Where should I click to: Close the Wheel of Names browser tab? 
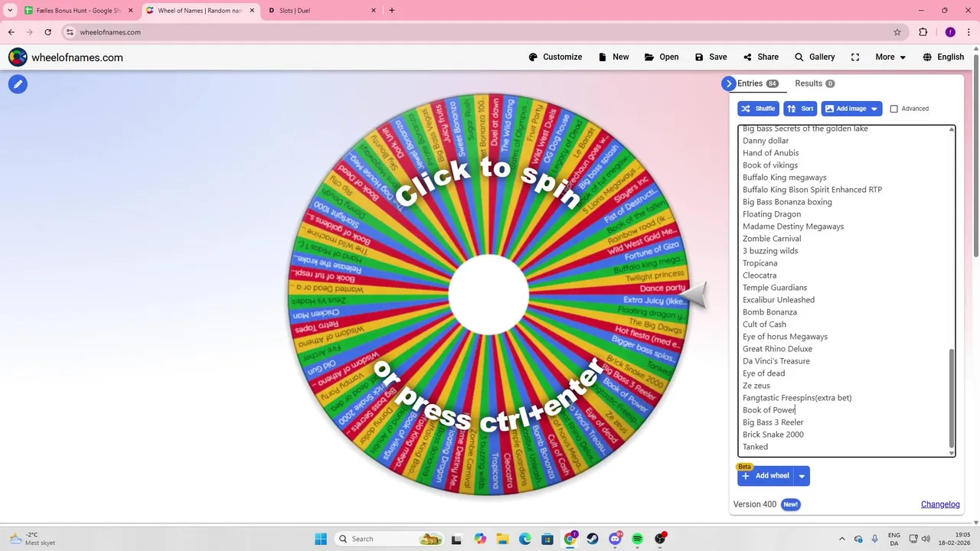coord(252,11)
